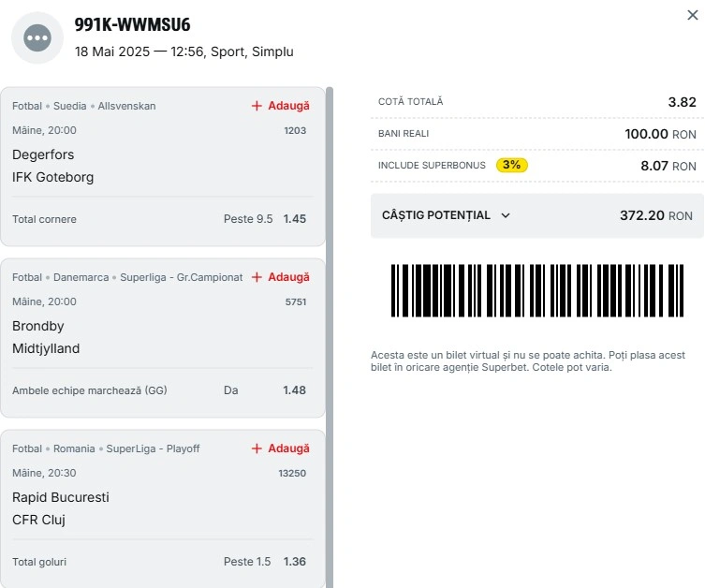Screen dimensions: 705x588
Task: Click the bet list vertical scrollbar
Action: coord(330,337)
